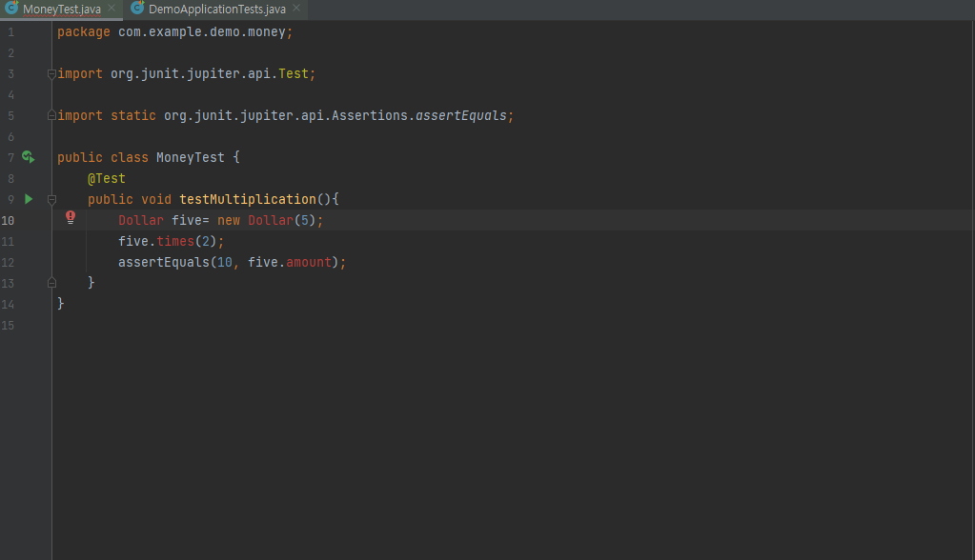Viewport: 975px width, 560px height.
Task: Click line number 10 in the gutter
Action: [x=8, y=220]
